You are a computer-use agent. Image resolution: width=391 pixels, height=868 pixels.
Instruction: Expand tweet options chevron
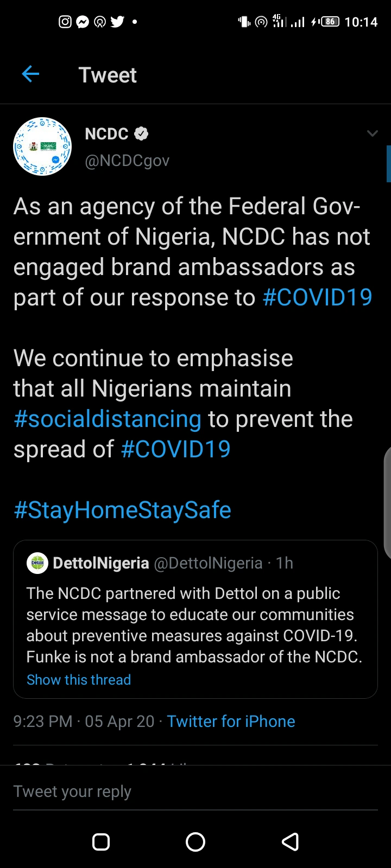click(372, 133)
